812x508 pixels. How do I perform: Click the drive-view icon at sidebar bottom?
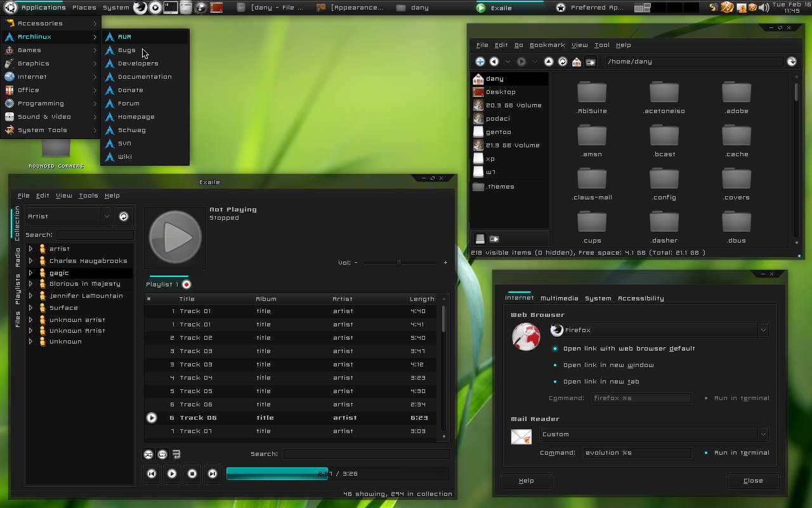pos(480,239)
